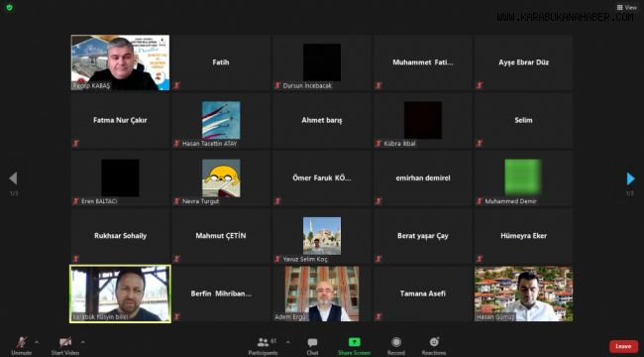Select Yavuz Selim Koç mosque avatar tile
This screenshot has width=644, height=357.
322,236
